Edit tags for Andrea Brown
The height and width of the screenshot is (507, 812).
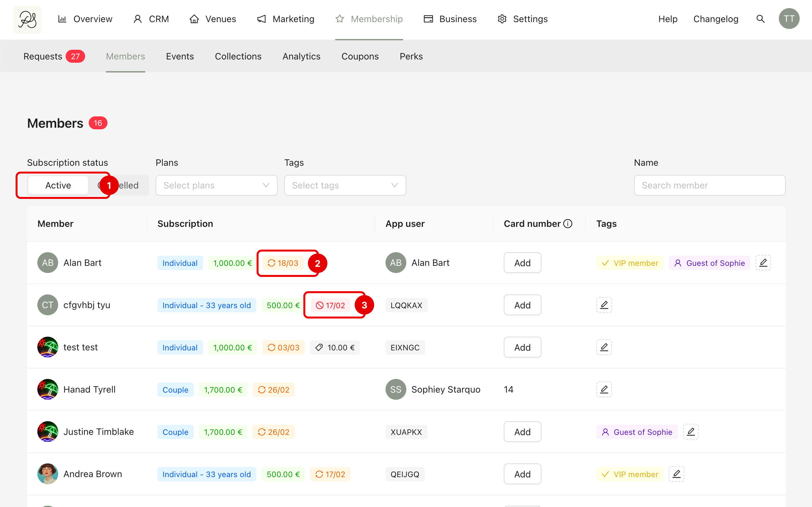click(x=676, y=474)
